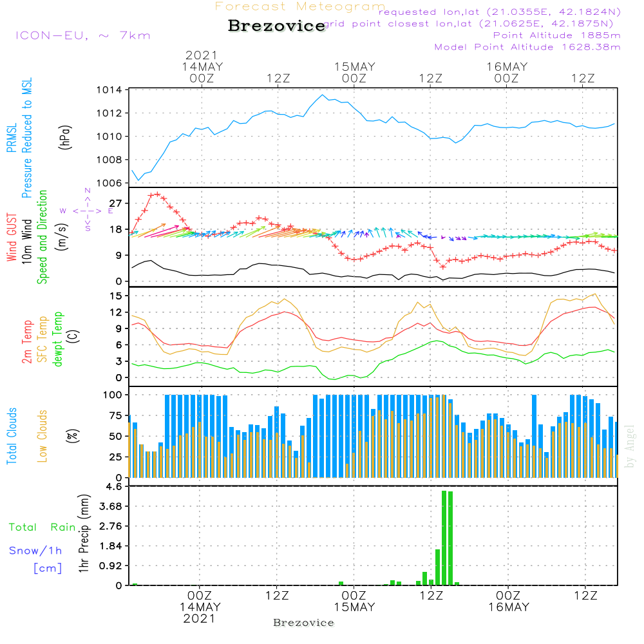Screen dimensions: 644x644
Task: Click the bottom 15MAY date label
Action: [x=354, y=607]
